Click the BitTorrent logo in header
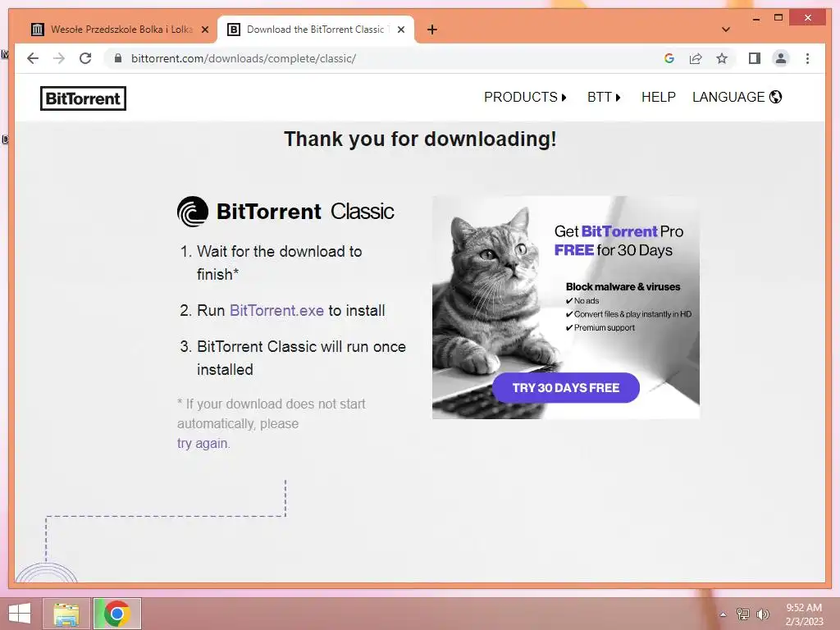This screenshot has height=630, width=840. pyautogui.click(x=83, y=98)
